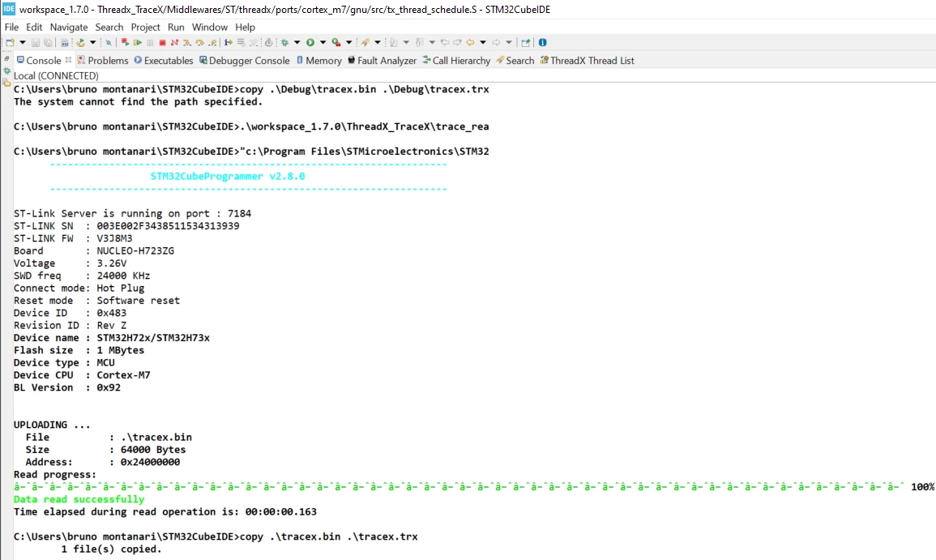936x560 pixels.
Task: Click the Save icon in toolbar
Action: point(36,42)
